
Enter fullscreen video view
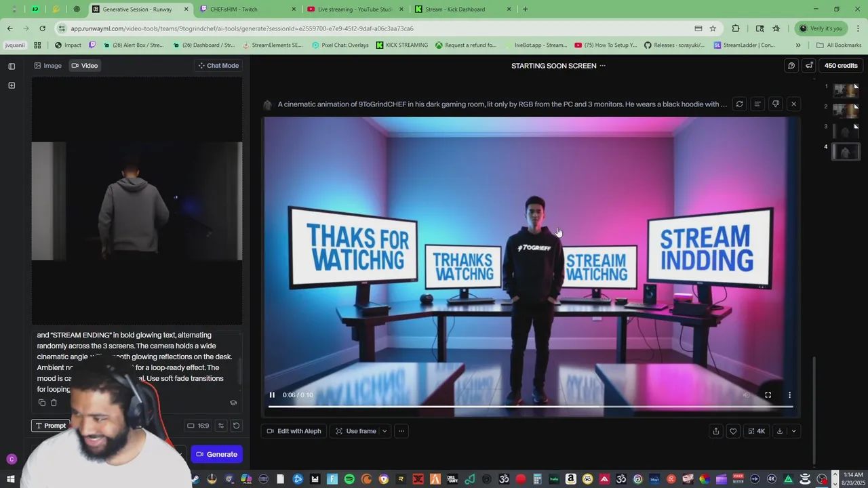(768, 395)
